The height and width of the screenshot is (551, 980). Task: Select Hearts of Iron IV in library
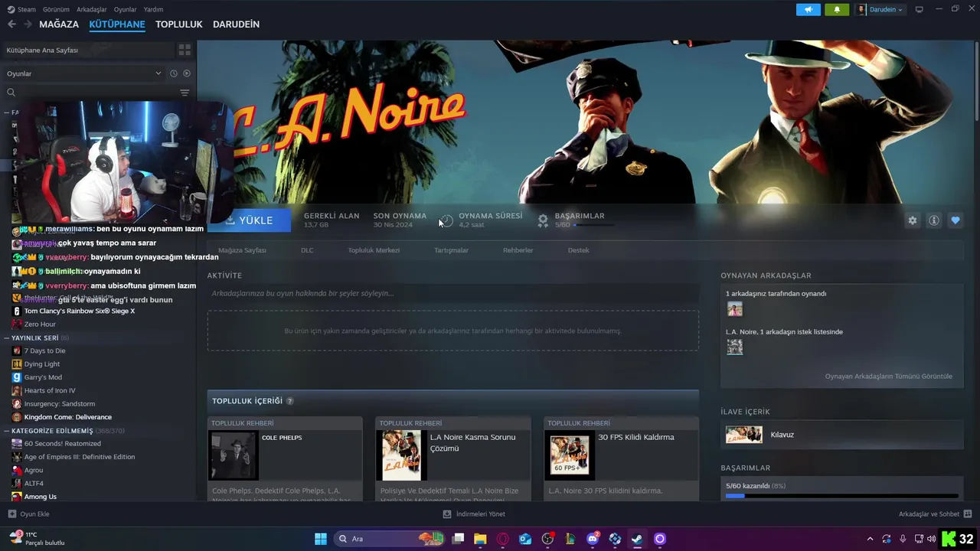pos(50,390)
